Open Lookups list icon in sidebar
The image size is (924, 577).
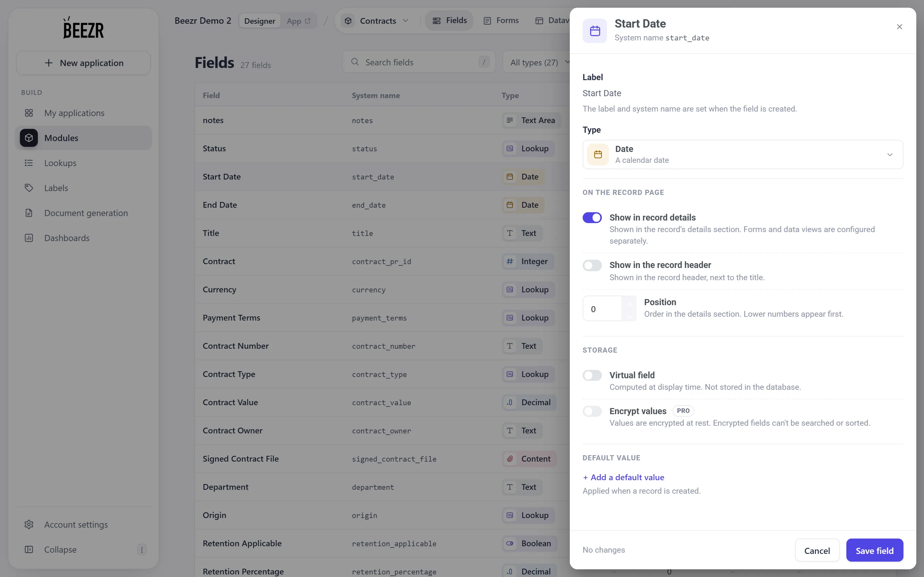click(29, 163)
